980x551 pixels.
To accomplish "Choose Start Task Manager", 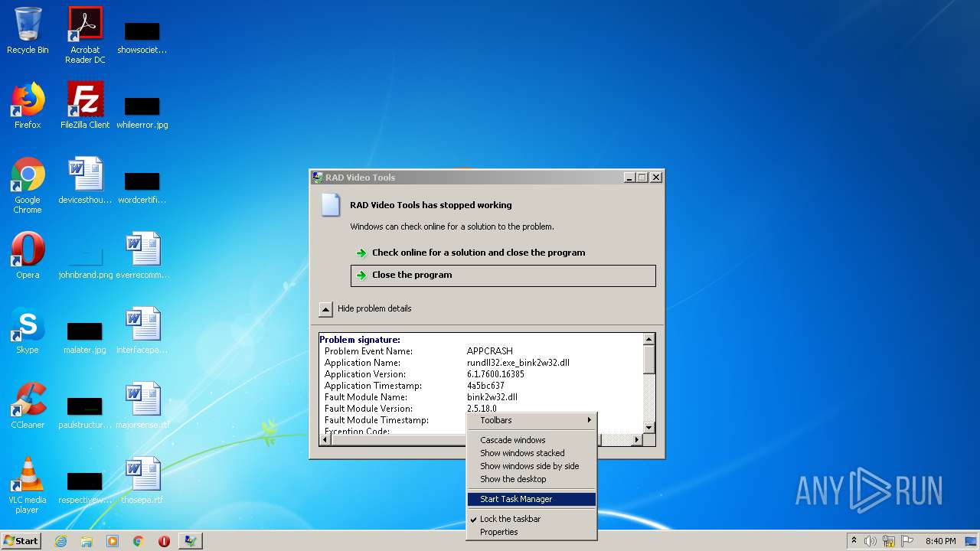I will [x=531, y=499].
